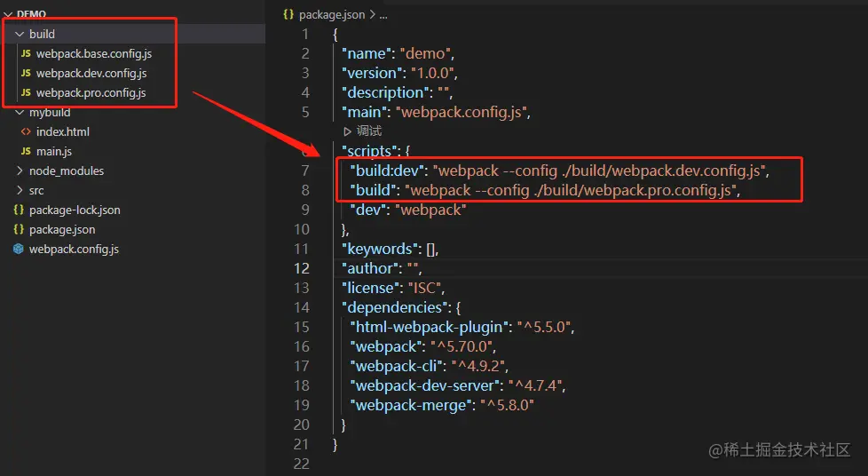Click the "name" key on line 2

point(366,54)
